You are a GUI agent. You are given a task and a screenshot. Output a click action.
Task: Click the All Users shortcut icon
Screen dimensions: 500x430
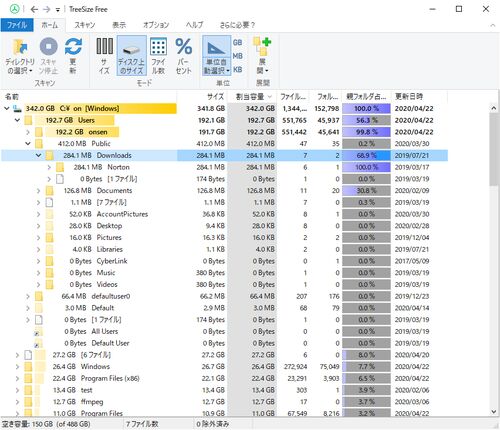(39, 331)
